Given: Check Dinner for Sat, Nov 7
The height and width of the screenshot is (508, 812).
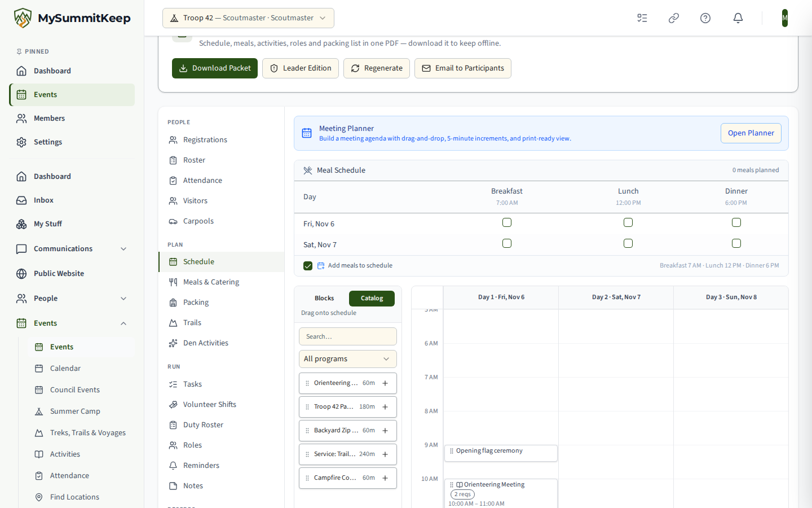Looking at the screenshot, I should tap(736, 243).
